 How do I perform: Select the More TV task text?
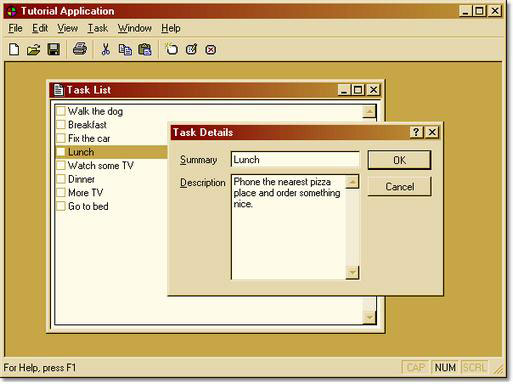click(x=86, y=193)
